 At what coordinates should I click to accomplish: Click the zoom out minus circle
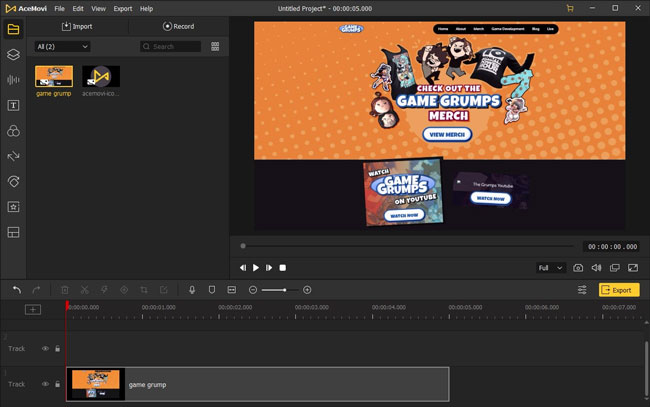(253, 290)
